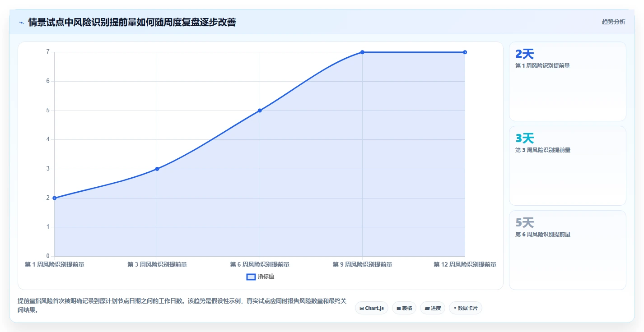Click the 趋势分析 label in header
The image size is (644, 332).
pos(613,22)
